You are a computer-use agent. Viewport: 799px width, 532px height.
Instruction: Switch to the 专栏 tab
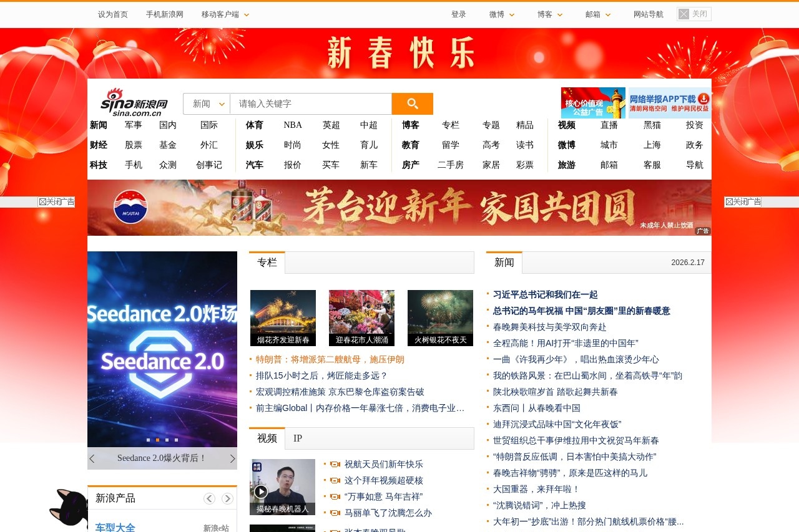tap(267, 263)
